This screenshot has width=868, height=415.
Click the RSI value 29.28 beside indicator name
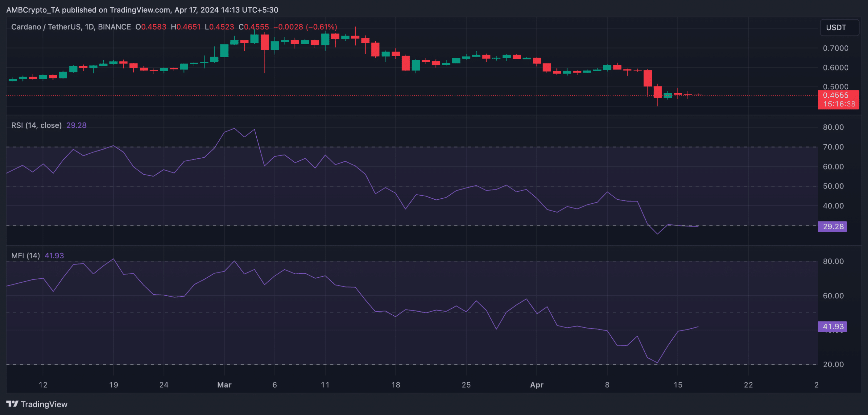coord(76,125)
